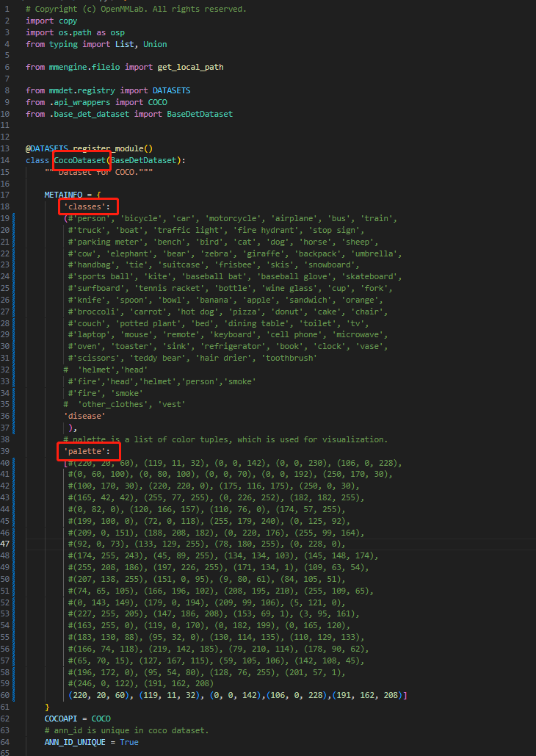Click the (0, 0, 142) tuple on line 60

coord(236,695)
